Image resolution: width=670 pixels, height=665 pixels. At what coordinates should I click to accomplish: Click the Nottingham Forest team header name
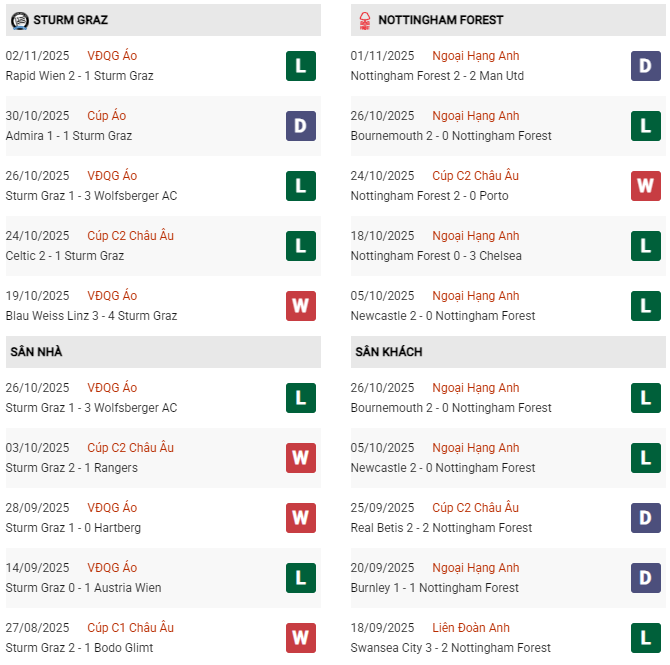(x=441, y=20)
